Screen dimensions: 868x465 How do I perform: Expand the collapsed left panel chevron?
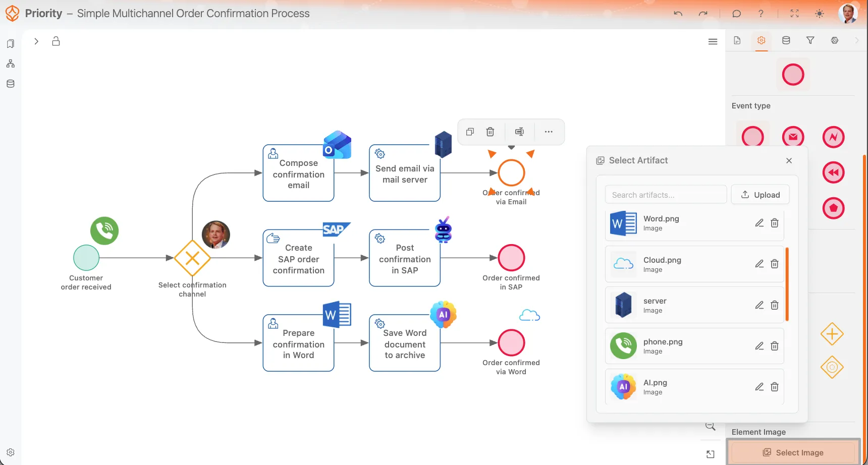click(x=36, y=41)
